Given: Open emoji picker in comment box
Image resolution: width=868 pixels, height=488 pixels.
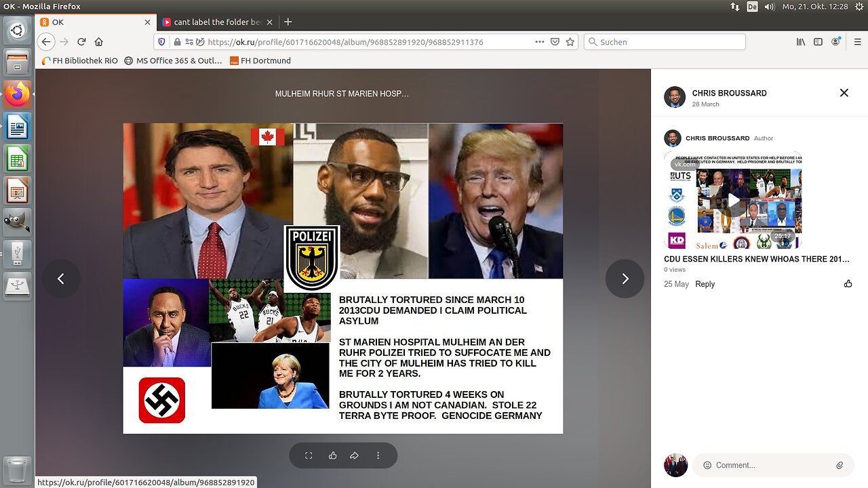Looking at the screenshot, I should pyautogui.click(x=707, y=465).
